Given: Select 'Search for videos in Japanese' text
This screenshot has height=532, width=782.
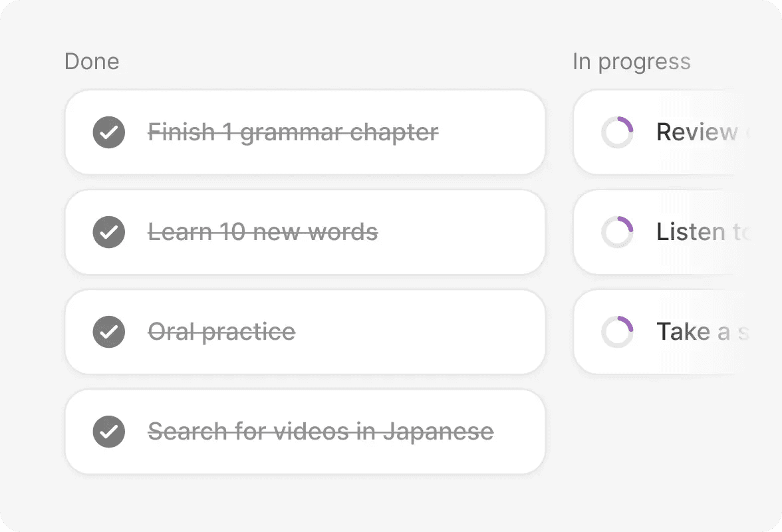Looking at the screenshot, I should (321, 432).
